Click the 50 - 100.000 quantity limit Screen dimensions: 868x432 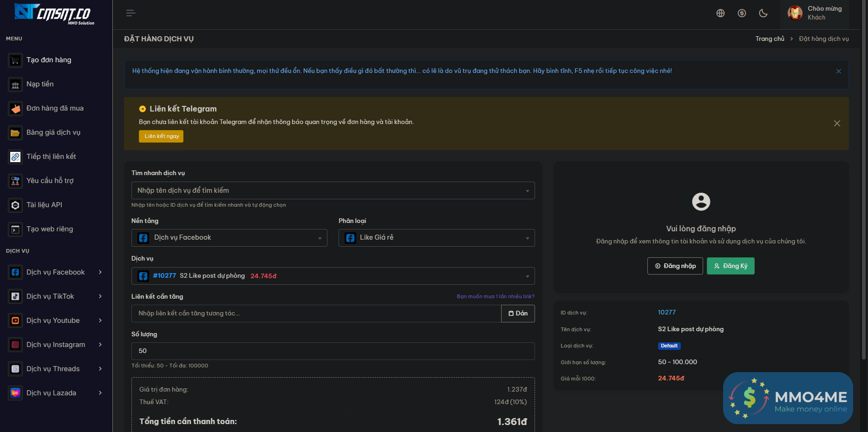678,362
